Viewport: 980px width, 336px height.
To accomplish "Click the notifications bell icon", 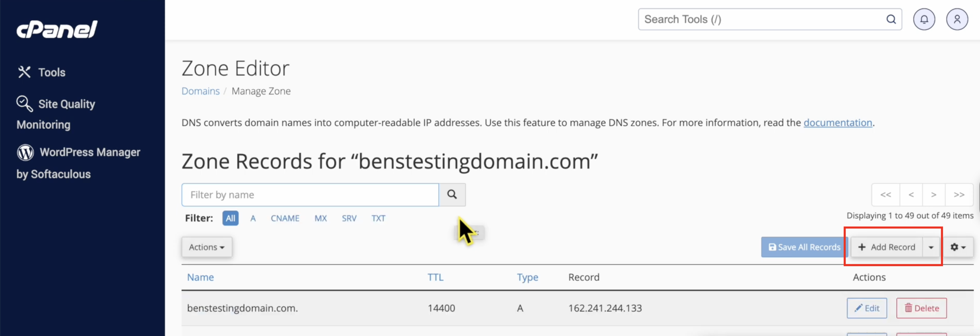I will (x=924, y=19).
